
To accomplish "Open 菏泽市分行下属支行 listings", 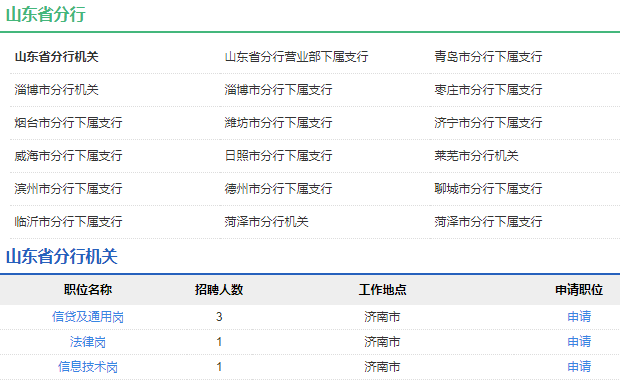I will click(488, 221).
